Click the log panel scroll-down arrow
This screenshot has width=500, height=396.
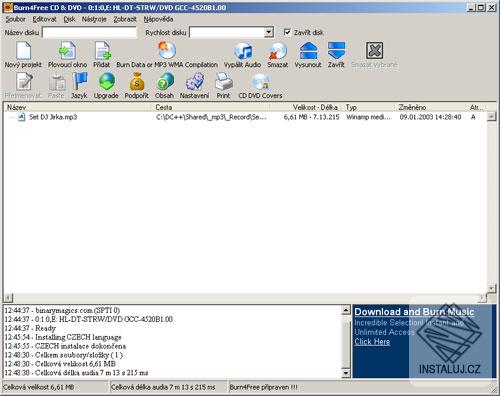coord(346,373)
